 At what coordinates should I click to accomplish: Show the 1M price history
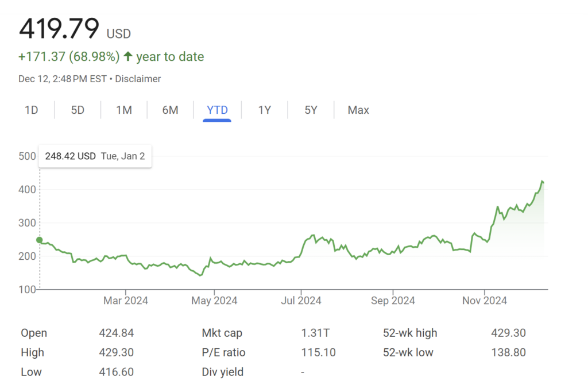click(124, 110)
